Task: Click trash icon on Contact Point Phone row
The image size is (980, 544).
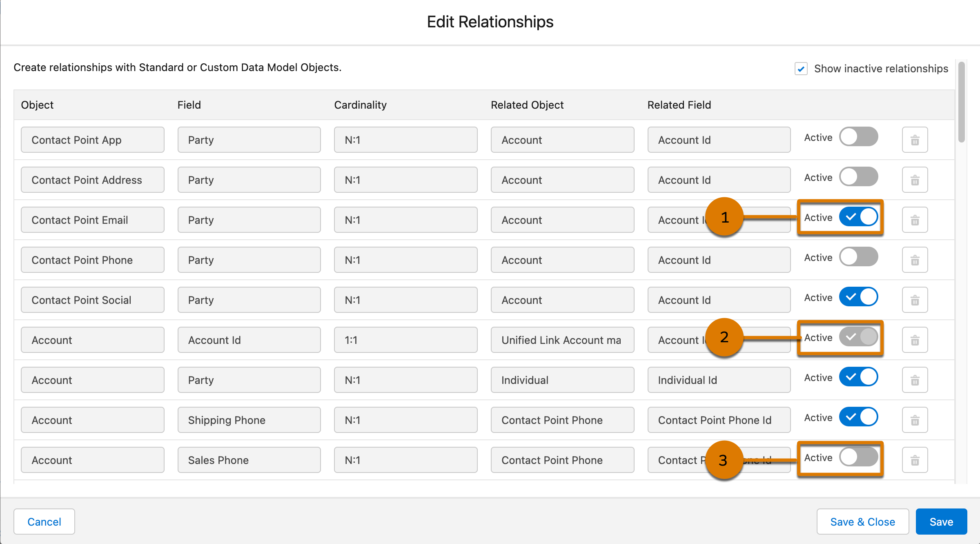Action: click(915, 260)
